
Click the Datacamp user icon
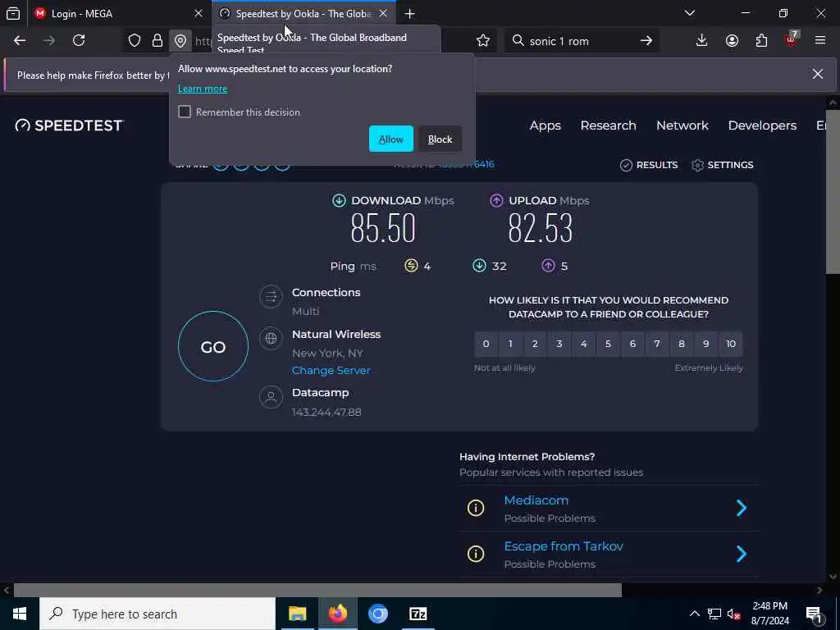tap(271, 397)
